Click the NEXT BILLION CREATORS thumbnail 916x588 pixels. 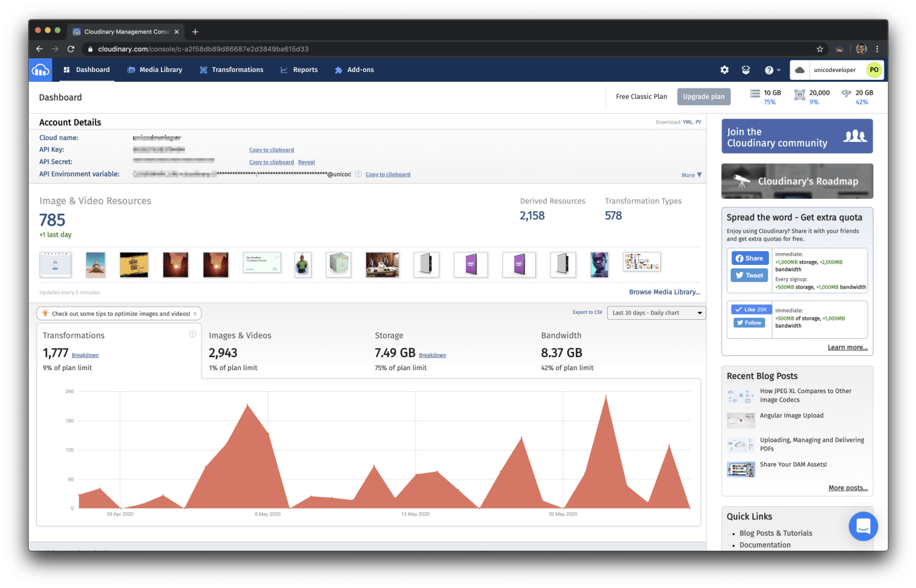point(641,262)
